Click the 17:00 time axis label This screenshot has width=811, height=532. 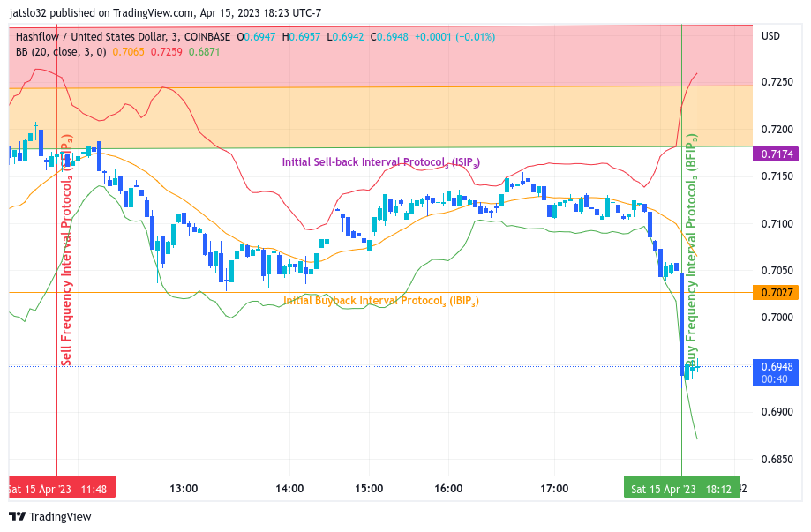554,489
